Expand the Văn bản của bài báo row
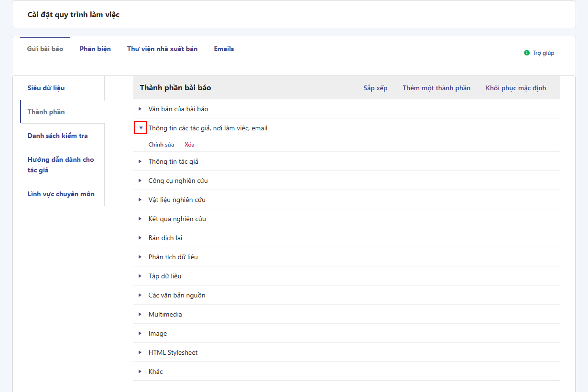Screen dimensions: 588x392 (x=140, y=109)
